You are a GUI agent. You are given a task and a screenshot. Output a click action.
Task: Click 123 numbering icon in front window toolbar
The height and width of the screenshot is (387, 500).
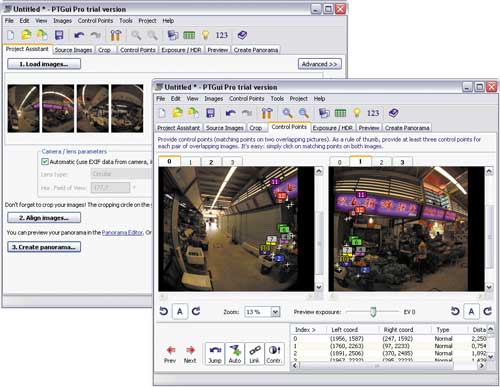(373, 113)
